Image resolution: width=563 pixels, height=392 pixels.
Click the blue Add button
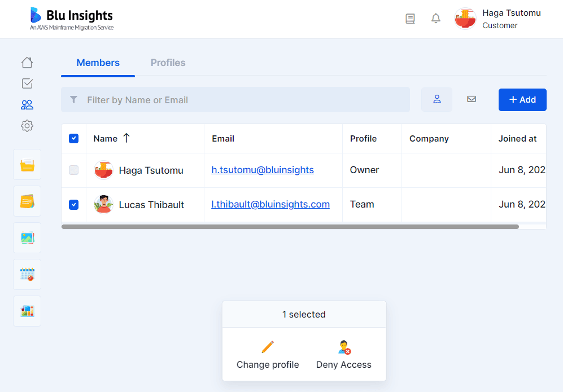(x=522, y=100)
